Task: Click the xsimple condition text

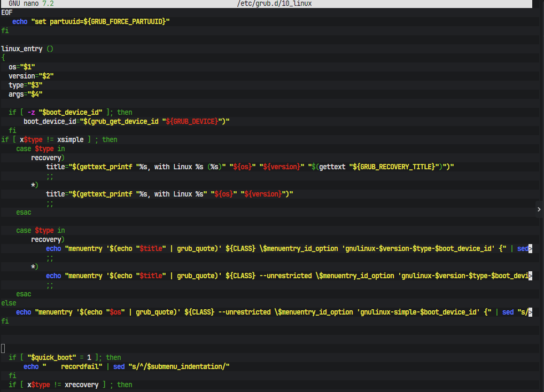Action: click(x=70, y=139)
